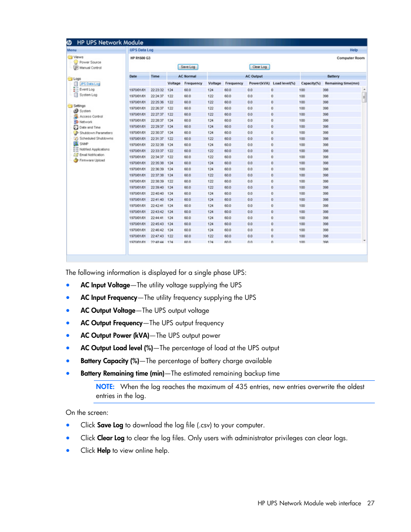This screenshot has height=532, width=411.
Task: Click the Settings folder icon
Action: point(70,106)
